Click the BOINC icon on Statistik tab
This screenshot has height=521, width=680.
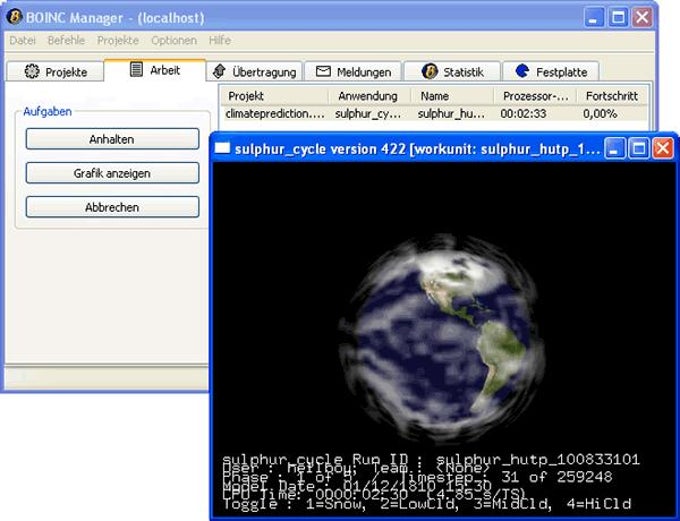[429, 71]
